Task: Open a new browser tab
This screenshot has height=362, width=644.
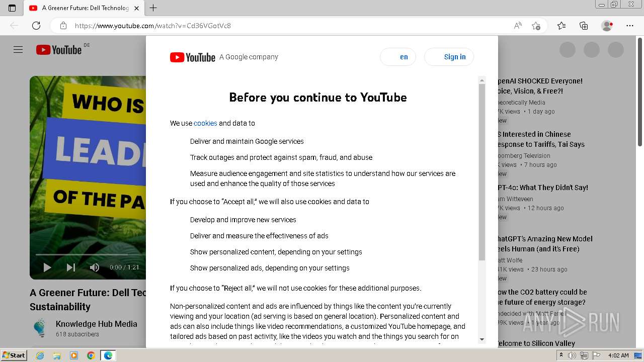Action: [x=153, y=8]
